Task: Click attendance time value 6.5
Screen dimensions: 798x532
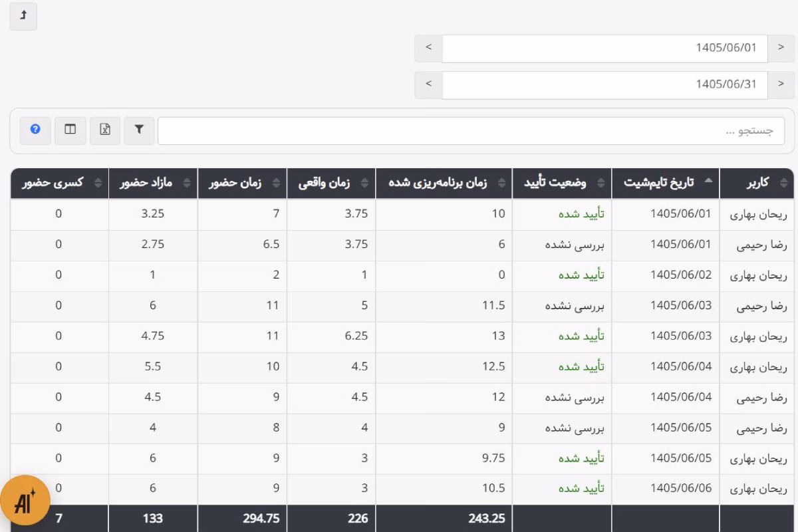Action: [271, 244]
